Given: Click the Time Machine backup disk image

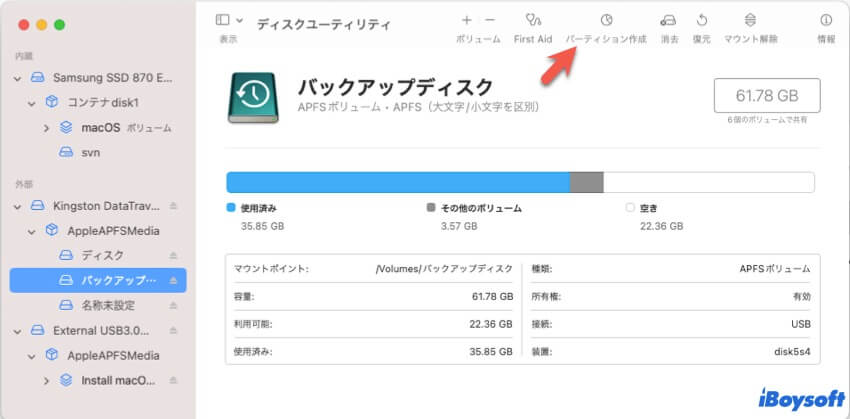Looking at the screenshot, I should tap(255, 97).
